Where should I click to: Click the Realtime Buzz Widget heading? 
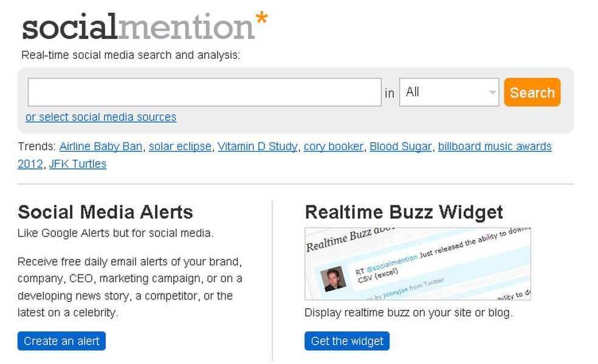pos(404,212)
